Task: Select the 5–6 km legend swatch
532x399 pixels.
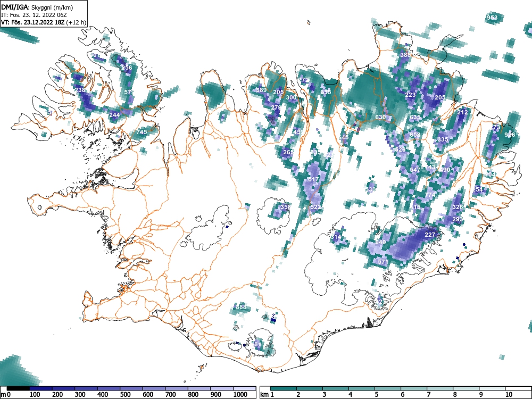Action: click(x=388, y=388)
